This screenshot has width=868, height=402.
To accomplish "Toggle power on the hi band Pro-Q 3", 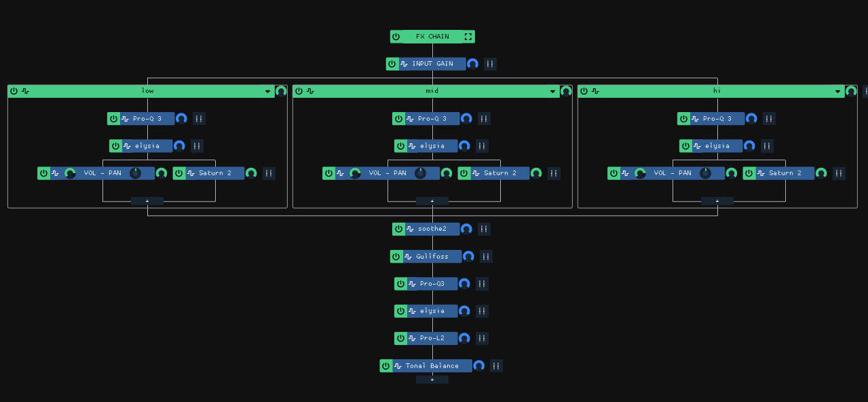I will tap(683, 119).
